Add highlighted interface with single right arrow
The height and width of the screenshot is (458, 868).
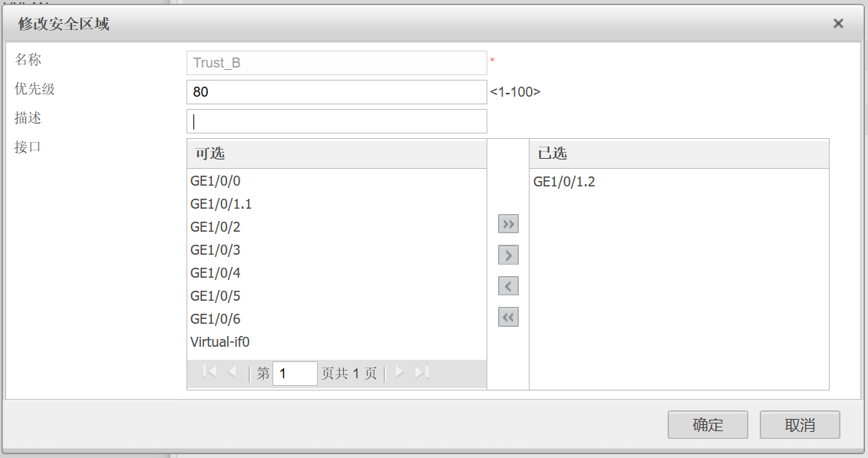[x=508, y=255]
